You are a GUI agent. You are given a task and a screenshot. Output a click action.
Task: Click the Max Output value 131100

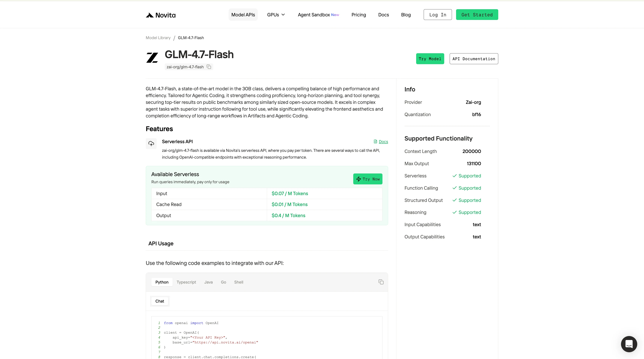click(474, 163)
